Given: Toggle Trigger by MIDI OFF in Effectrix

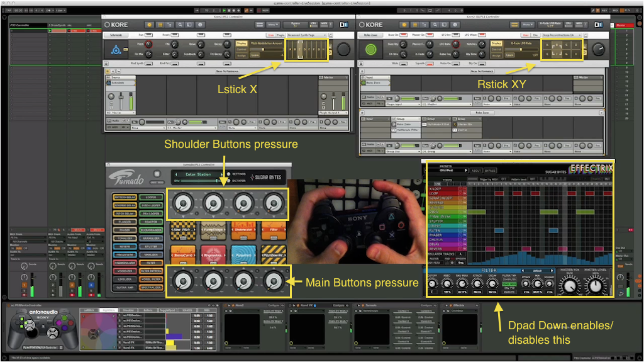Looking at the screenshot, I should point(504,179).
